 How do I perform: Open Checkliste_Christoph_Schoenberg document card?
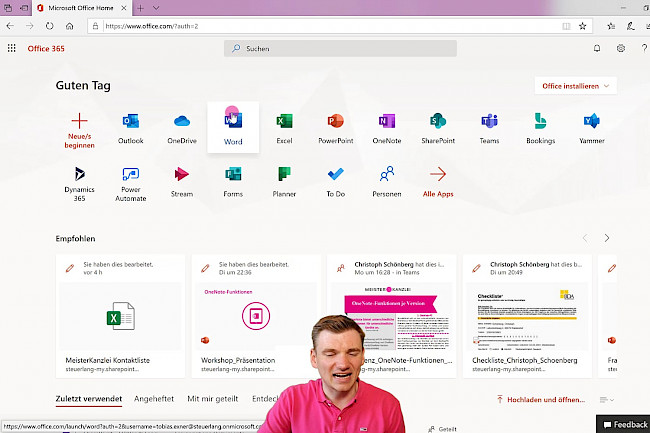point(527,316)
